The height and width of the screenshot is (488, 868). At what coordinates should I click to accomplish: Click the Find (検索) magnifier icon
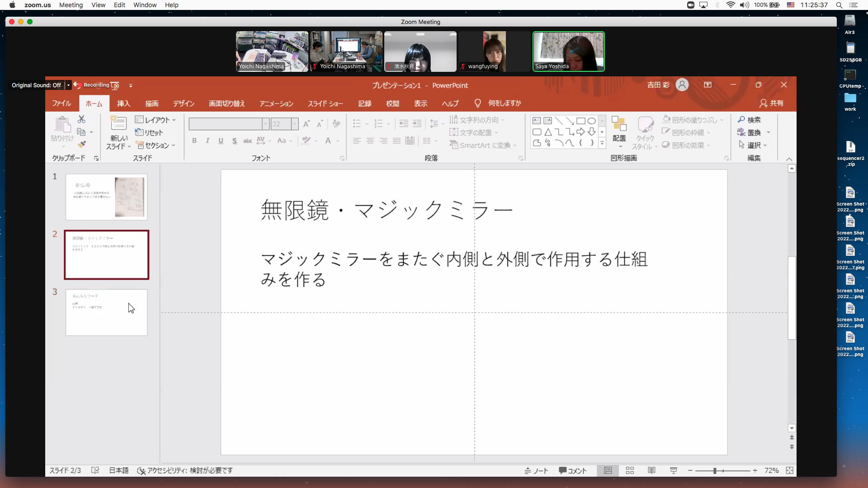click(x=741, y=120)
